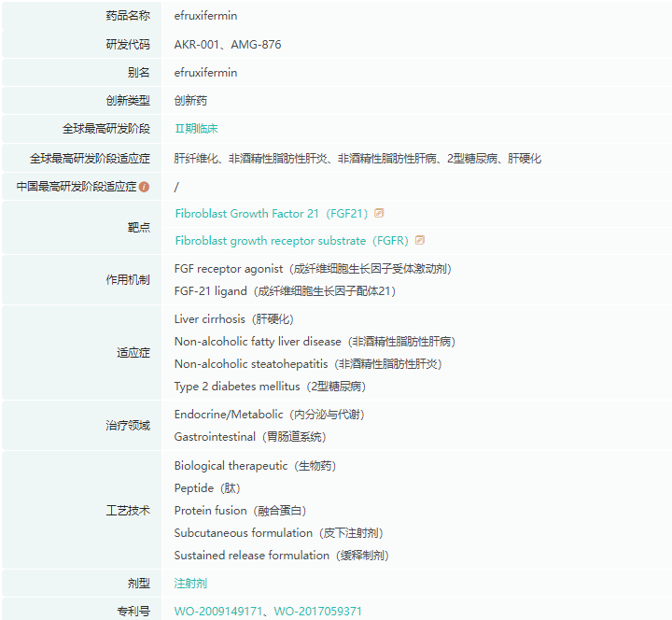Click FGF-21 ligand mechanism text
672x620 pixels.
[285, 291]
